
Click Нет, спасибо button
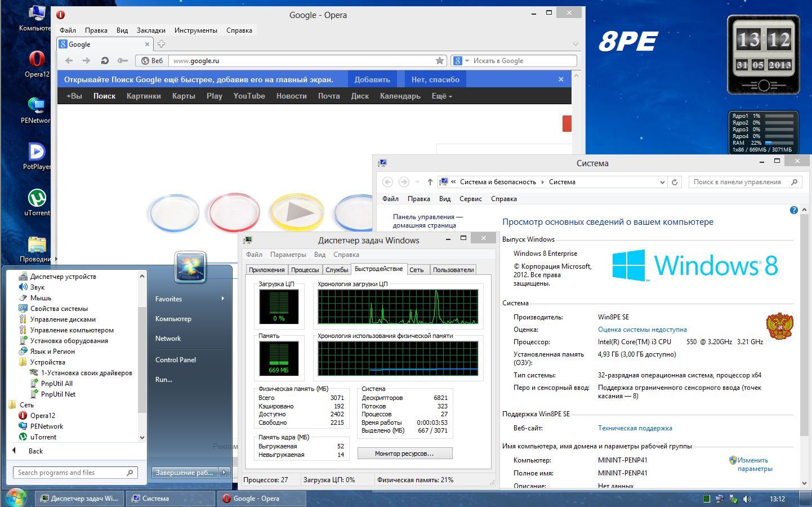coord(435,79)
